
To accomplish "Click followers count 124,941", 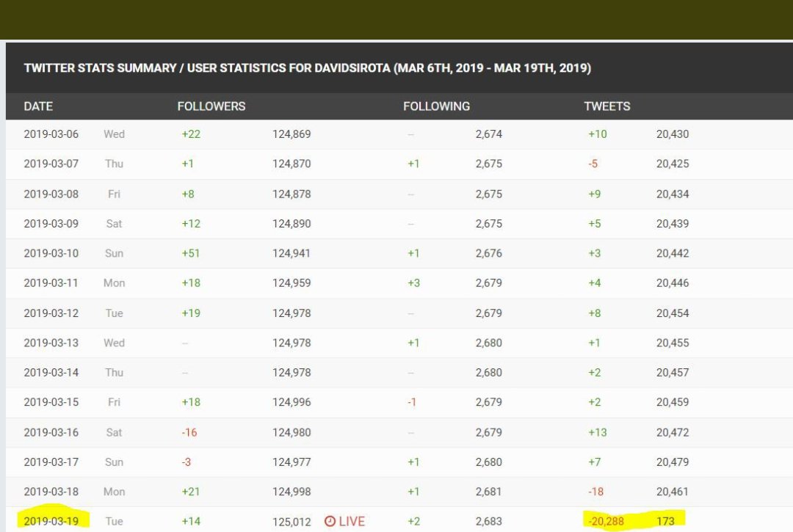I will [292, 253].
